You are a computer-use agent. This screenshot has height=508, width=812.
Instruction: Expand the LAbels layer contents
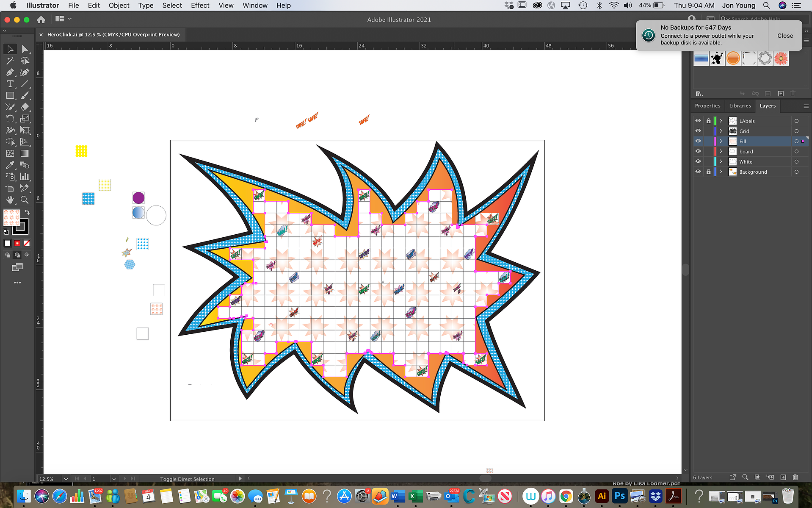click(x=721, y=121)
